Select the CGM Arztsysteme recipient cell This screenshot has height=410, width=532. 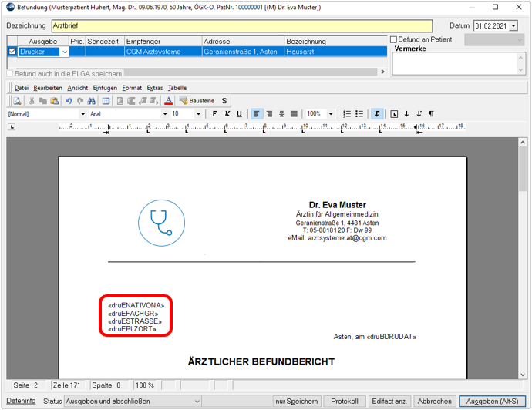click(x=163, y=52)
